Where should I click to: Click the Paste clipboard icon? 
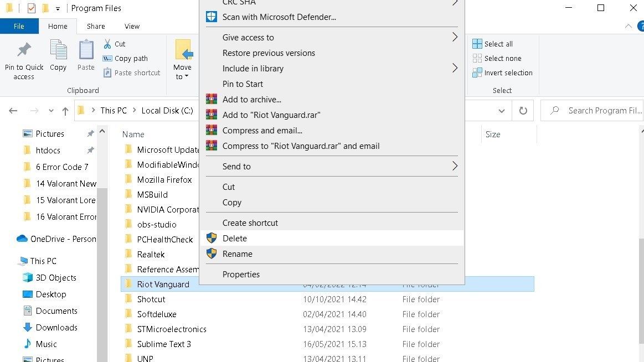coord(86,50)
